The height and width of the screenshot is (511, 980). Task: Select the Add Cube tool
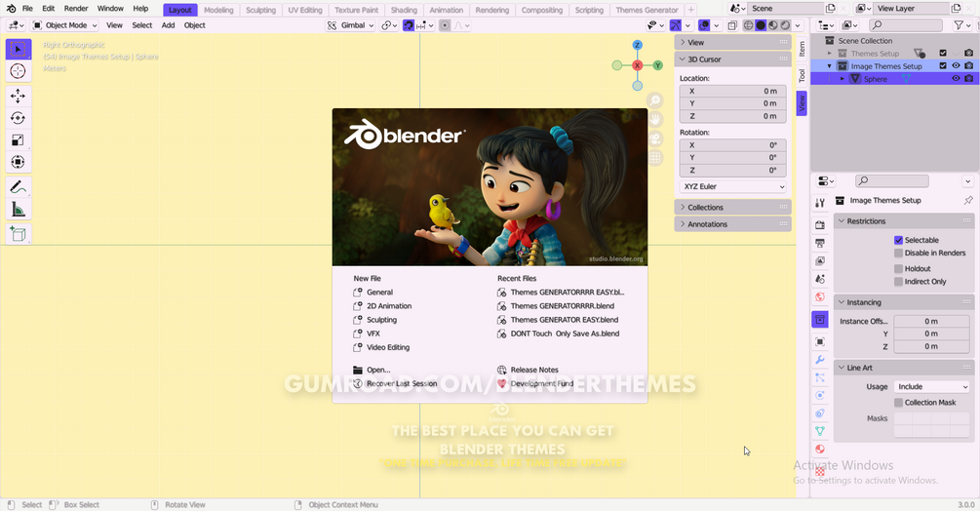(x=19, y=234)
